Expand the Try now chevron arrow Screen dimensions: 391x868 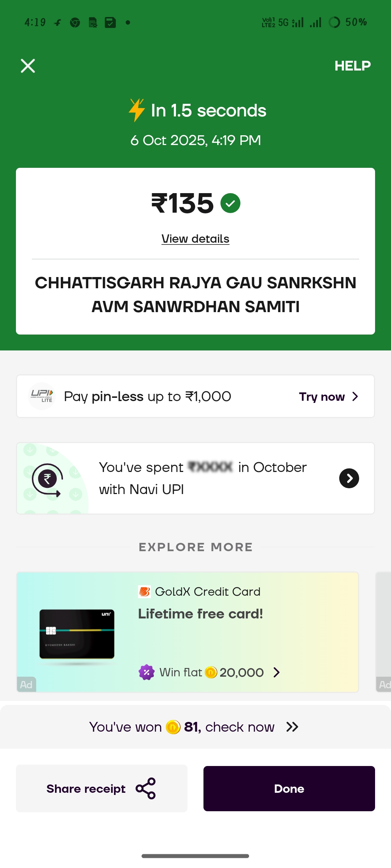(355, 397)
